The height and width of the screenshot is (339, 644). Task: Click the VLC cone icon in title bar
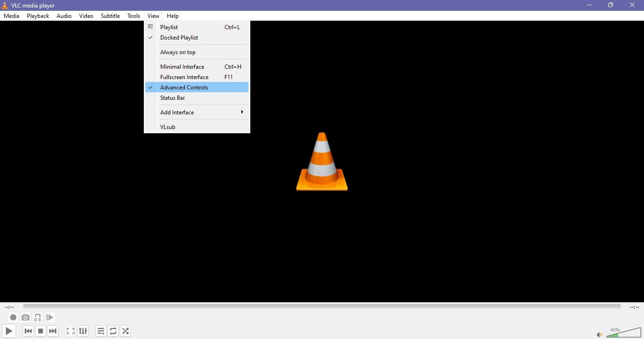tap(5, 5)
